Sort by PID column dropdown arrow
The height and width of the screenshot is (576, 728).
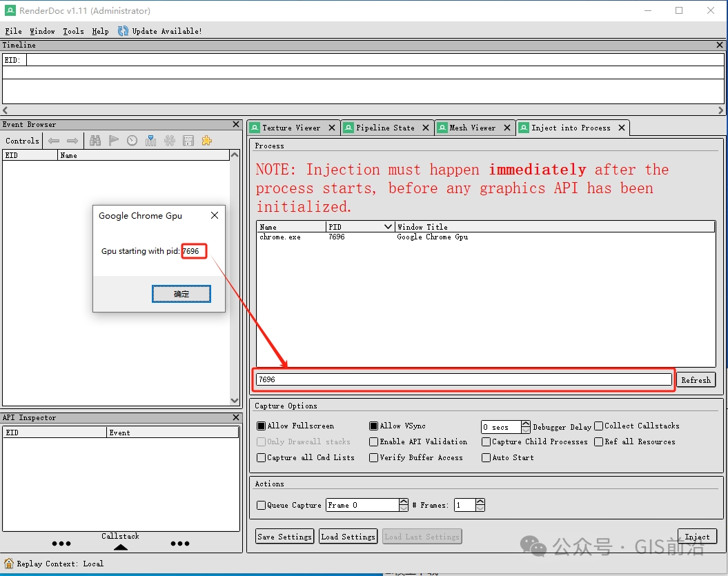(388, 226)
